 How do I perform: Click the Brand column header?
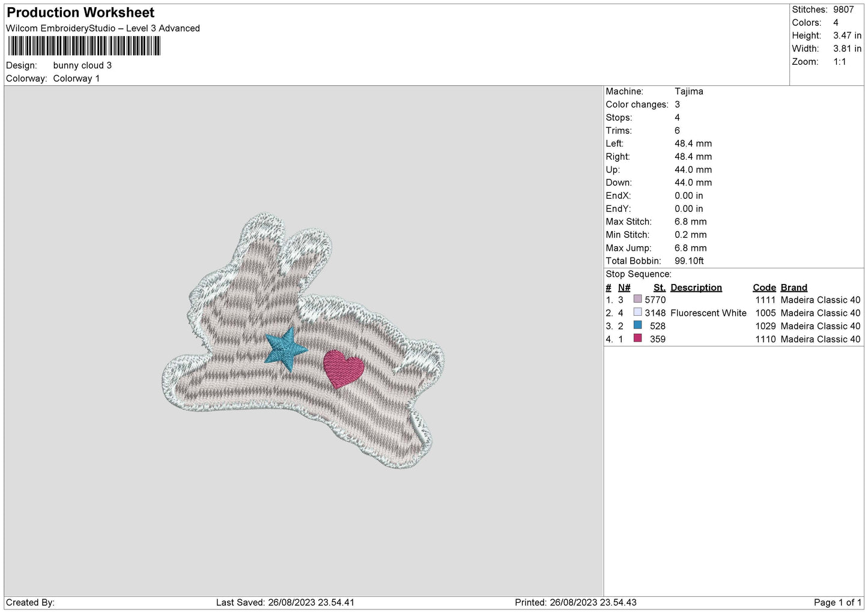[x=794, y=288]
